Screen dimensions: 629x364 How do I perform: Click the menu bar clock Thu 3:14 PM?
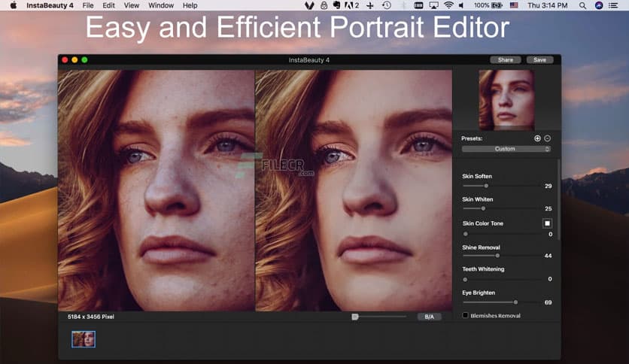pyautogui.click(x=548, y=5)
